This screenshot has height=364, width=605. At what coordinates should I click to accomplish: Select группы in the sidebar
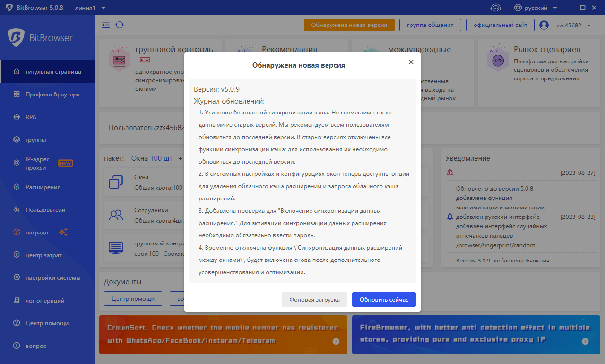point(47,140)
